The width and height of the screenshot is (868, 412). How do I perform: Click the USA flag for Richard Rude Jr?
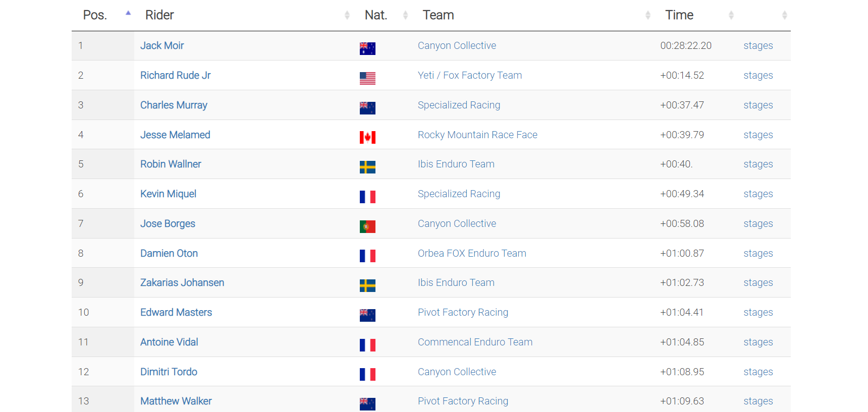tap(367, 78)
